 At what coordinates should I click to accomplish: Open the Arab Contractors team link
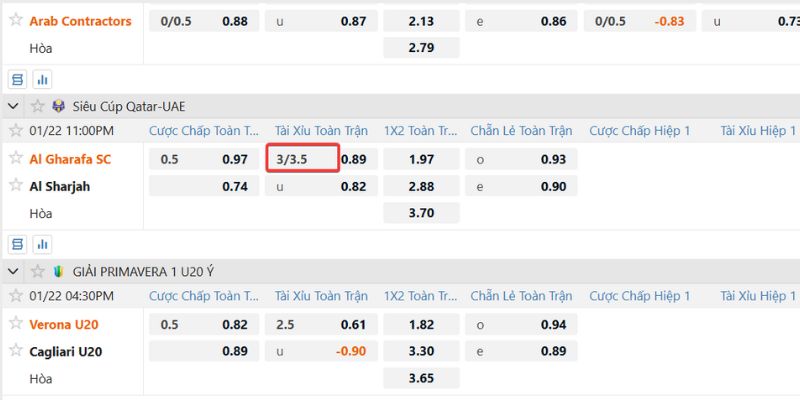click(80, 21)
